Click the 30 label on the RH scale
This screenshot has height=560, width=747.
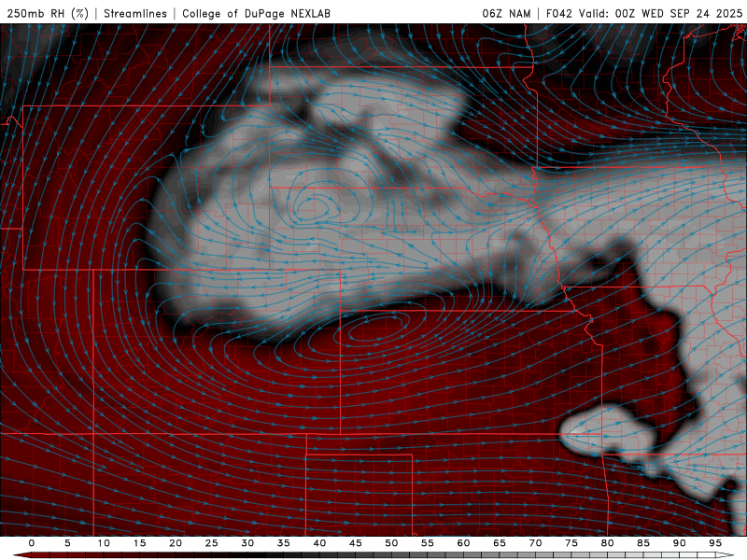pos(247,543)
